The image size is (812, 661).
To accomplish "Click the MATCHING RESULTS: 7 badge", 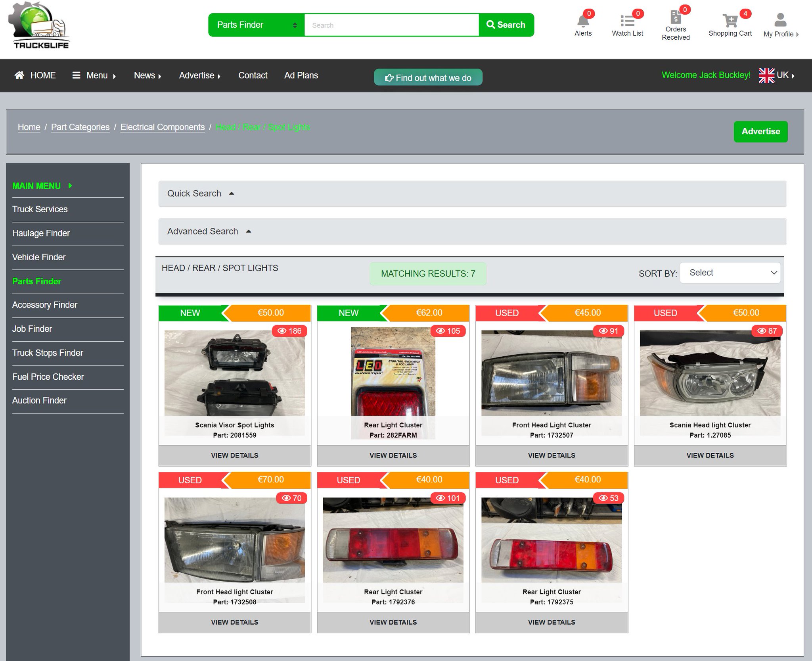I will tap(428, 274).
